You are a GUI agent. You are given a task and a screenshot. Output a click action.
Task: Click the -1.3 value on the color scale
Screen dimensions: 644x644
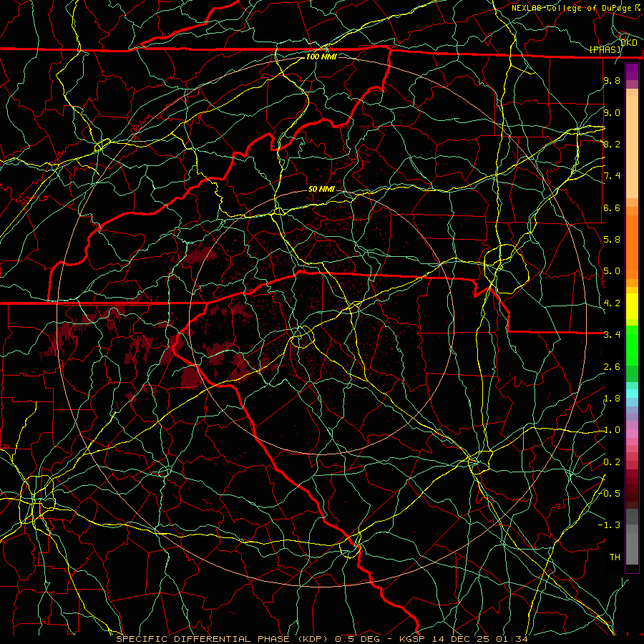click(x=609, y=525)
